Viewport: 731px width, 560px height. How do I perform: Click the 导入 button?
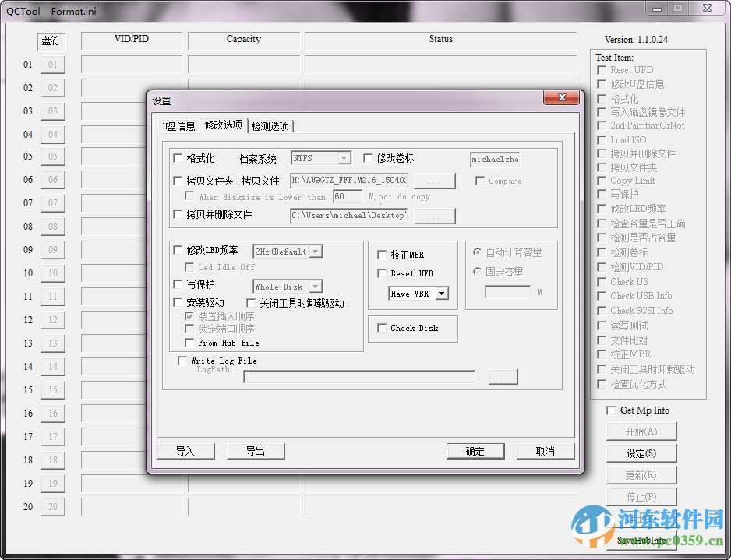(185, 451)
